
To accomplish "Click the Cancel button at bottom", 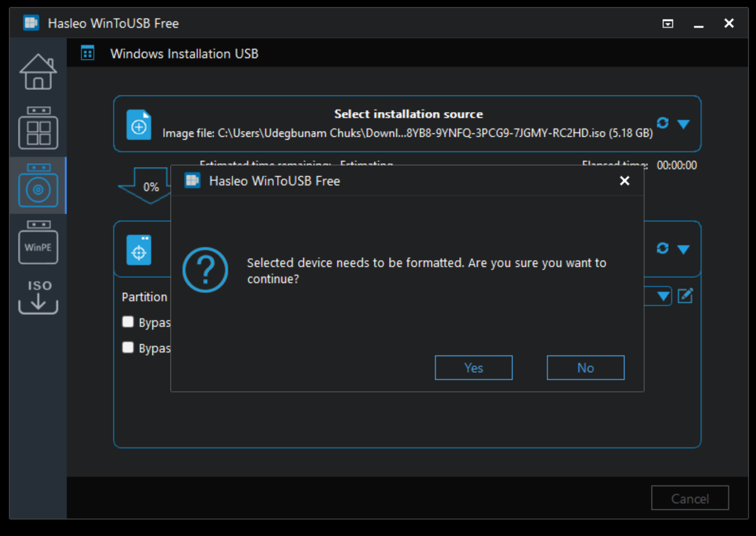I will point(690,499).
